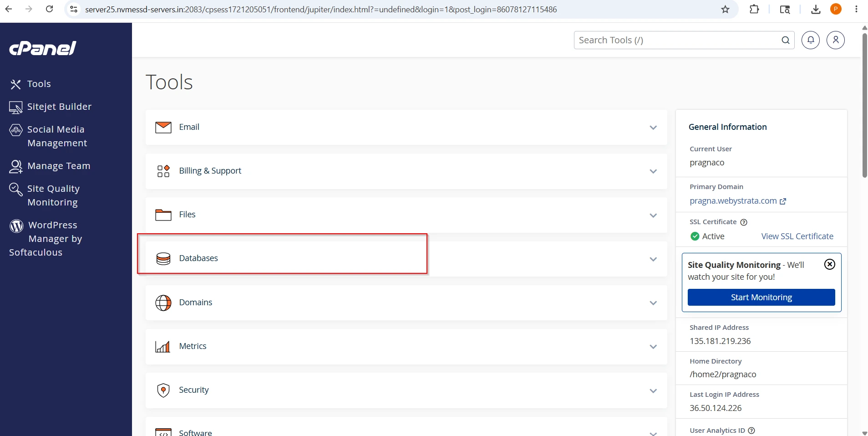Click current user pragnaco

coord(707,163)
